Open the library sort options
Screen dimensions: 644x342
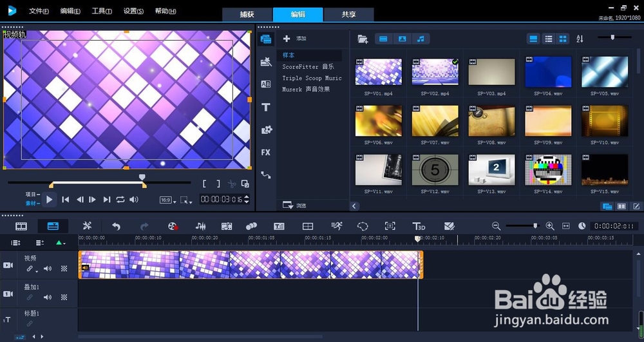click(580, 39)
